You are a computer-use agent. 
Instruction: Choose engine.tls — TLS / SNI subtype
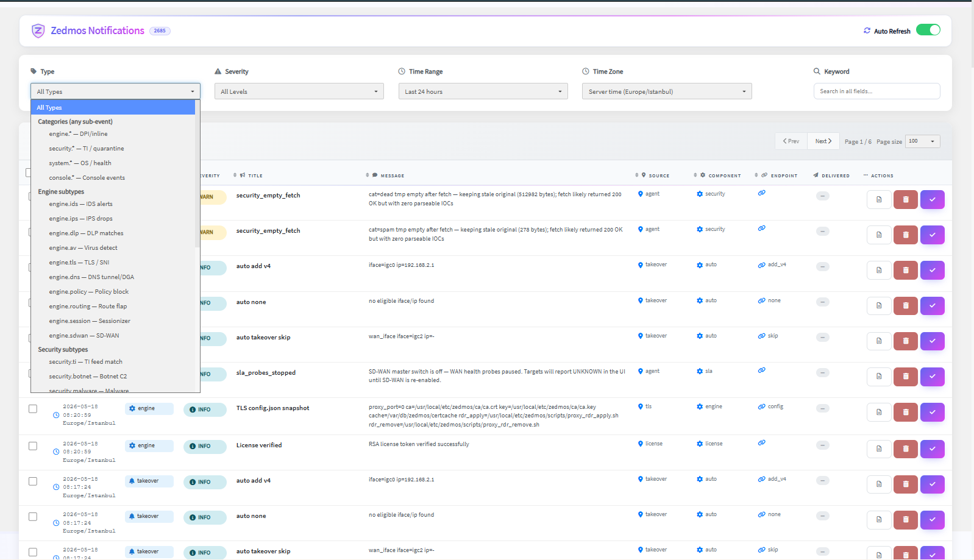113,263
